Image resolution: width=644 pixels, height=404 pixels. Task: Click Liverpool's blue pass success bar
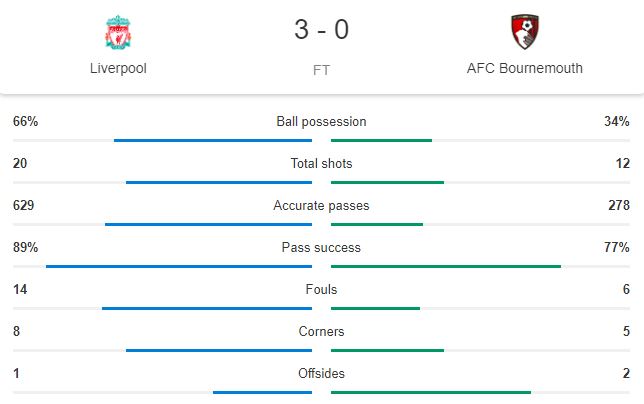coord(179,266)
